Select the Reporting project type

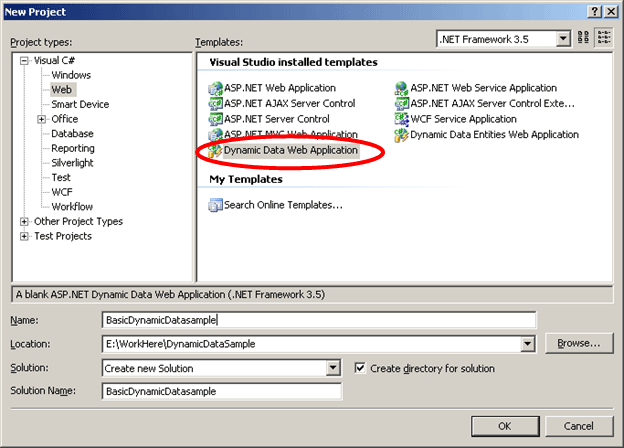point(73,148)
